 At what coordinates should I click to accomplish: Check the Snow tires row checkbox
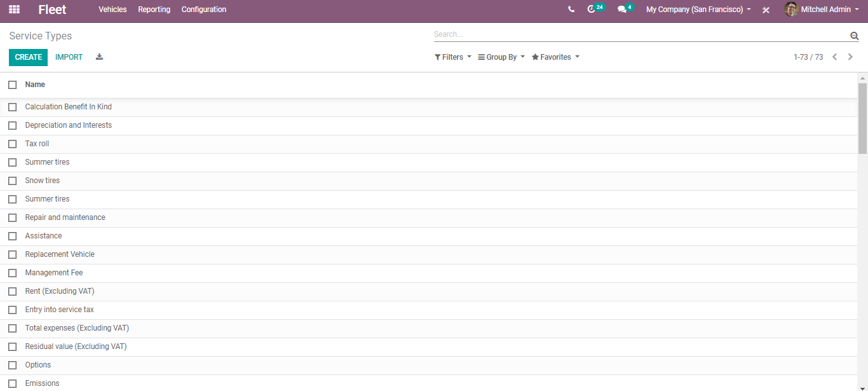(x=12, y=181)
